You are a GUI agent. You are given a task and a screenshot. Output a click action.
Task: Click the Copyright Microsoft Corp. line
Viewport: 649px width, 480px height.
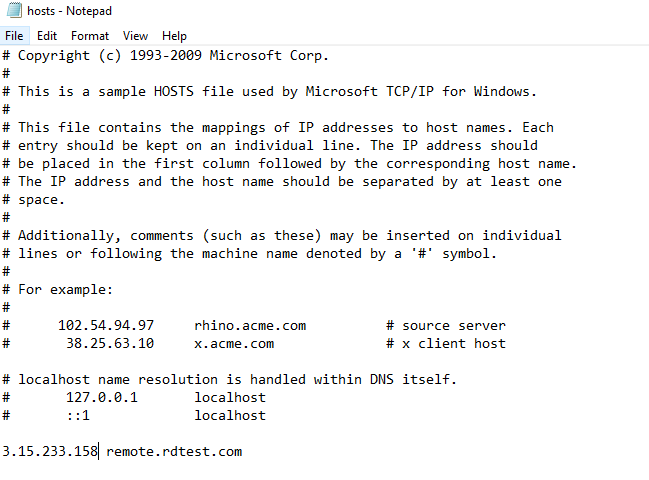point(174,55)
